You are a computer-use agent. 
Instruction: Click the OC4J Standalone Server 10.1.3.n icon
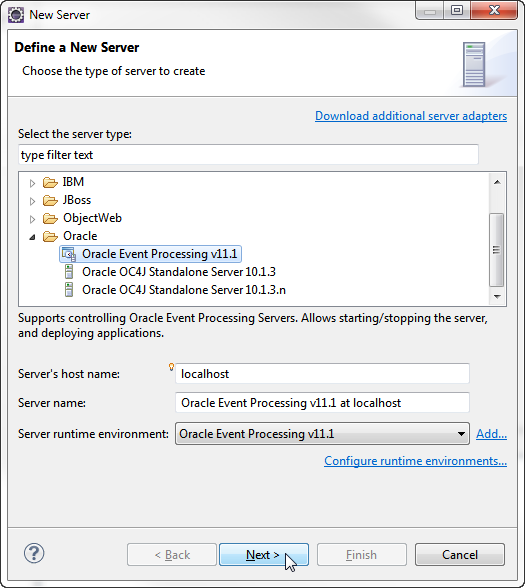[x=69, y=290]
